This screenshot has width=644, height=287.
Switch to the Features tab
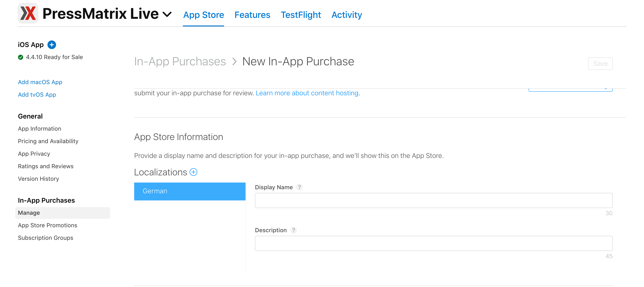(x=252, y=15)
